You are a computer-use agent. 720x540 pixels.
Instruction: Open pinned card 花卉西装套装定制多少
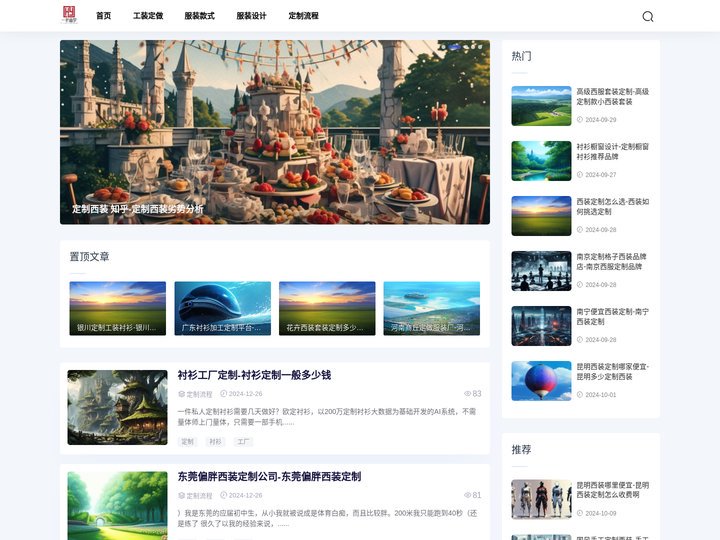[327, 308]
